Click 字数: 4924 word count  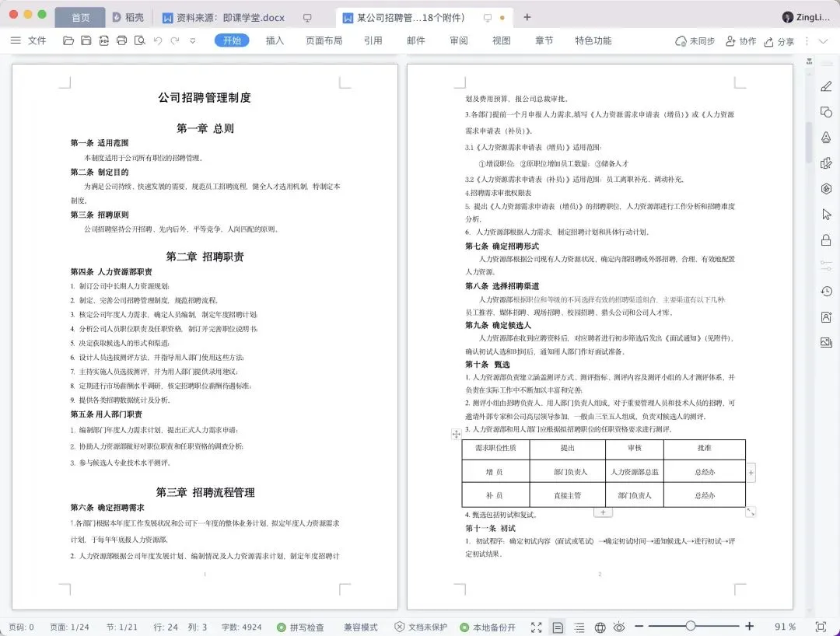pos(242,627)
